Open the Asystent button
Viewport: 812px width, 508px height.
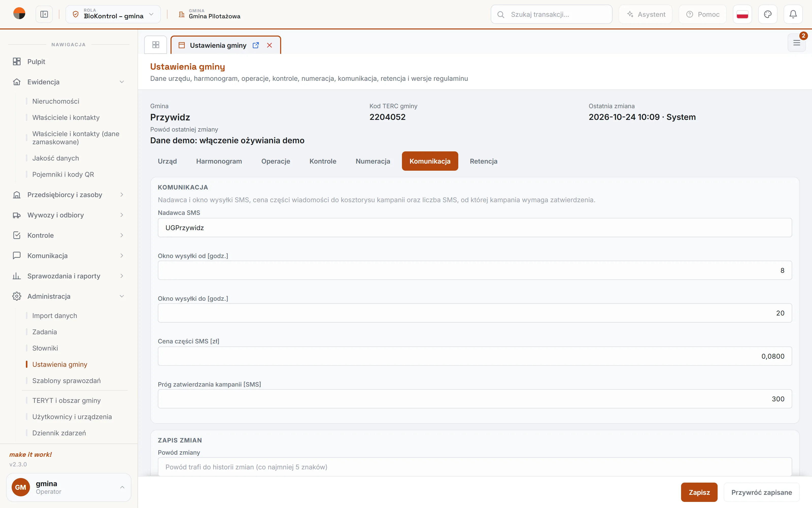tap(646, 14)
